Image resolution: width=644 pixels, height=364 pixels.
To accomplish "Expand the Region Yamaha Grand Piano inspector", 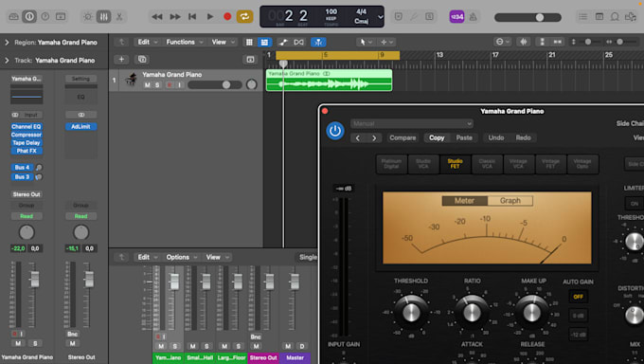I will (x=7, y=43).
